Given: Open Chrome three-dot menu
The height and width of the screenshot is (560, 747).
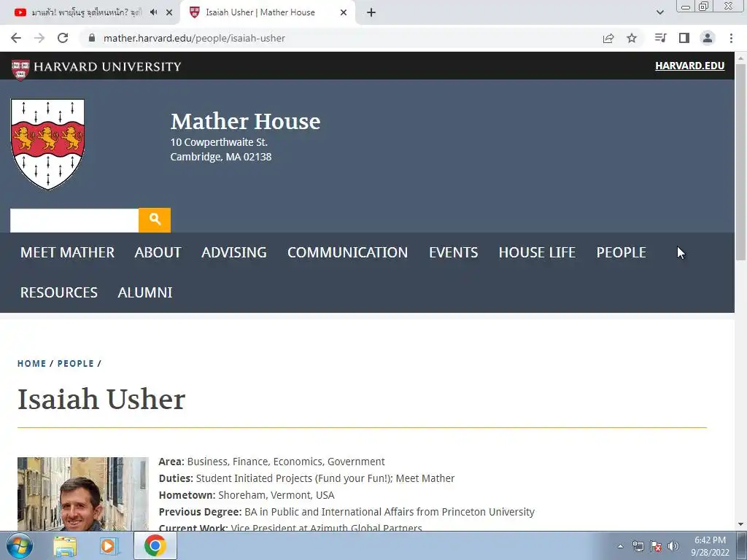Looking at the screenshot, I should pos(731,38).
